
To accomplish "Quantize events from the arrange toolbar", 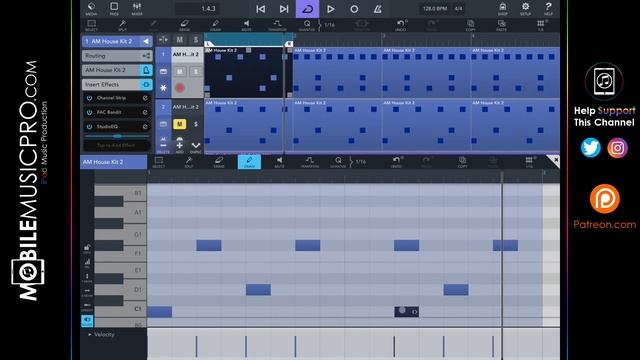I will coord(307,25).
